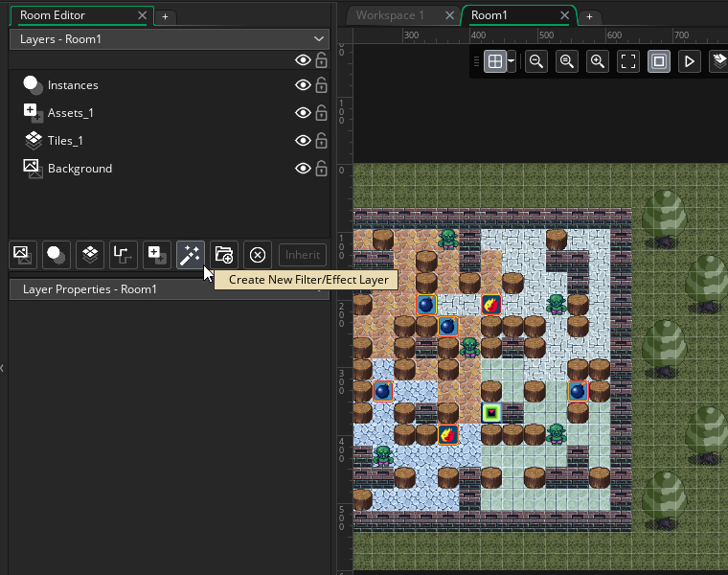The height and width of the screenshot is (575, 728).
Task: Click the Assets_1 layer type icon
Action: pyautogui.click(x=33, y=113)
